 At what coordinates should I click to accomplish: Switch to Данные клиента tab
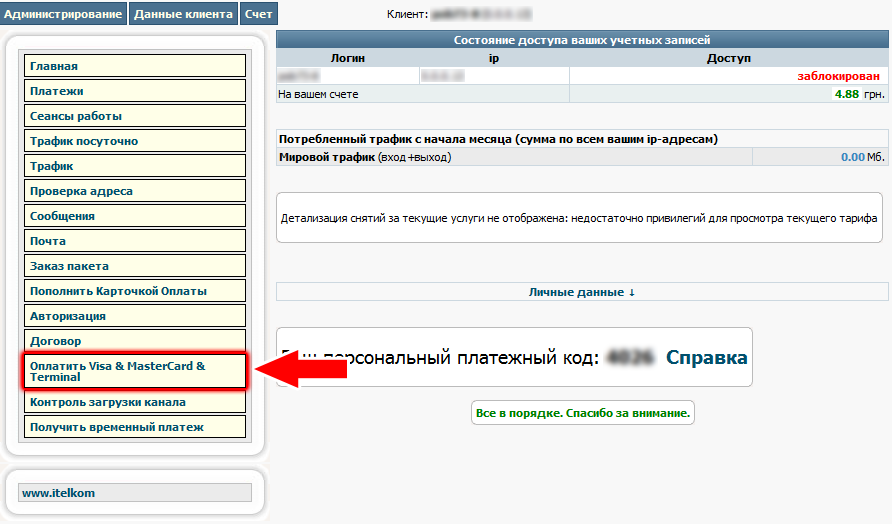[x=183, y=14]
